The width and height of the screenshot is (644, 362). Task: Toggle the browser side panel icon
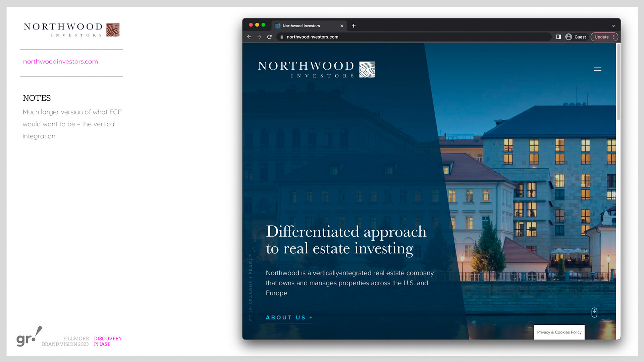(558, 37)
